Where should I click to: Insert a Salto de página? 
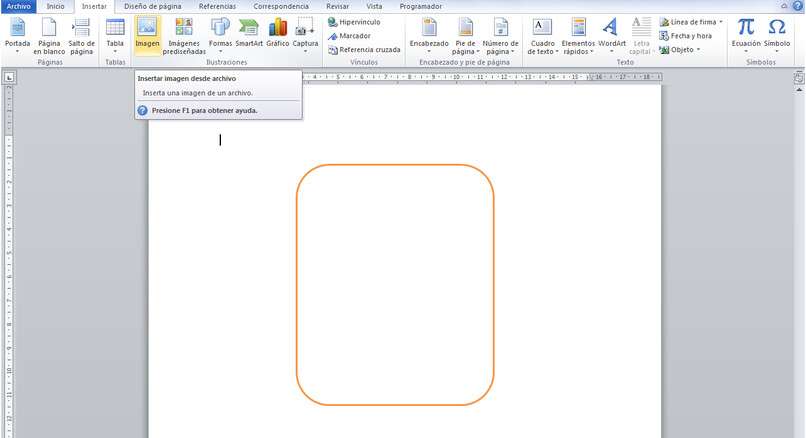(x=81, y=36)
